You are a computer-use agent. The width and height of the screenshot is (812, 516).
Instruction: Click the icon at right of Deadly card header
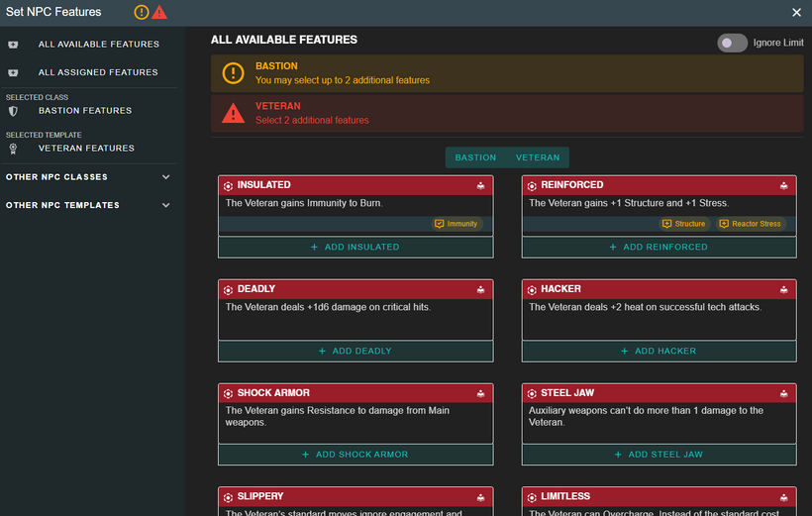(x=481, y=289)
